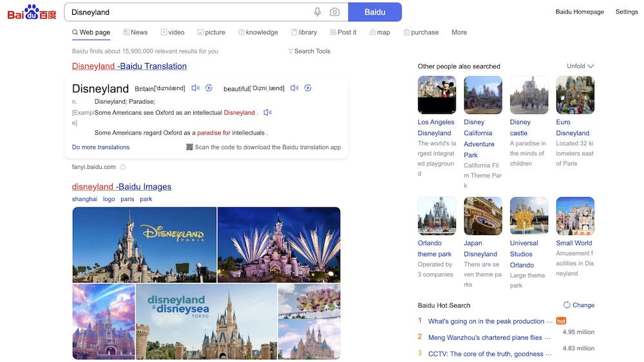Click the orange hot badge

561,321
